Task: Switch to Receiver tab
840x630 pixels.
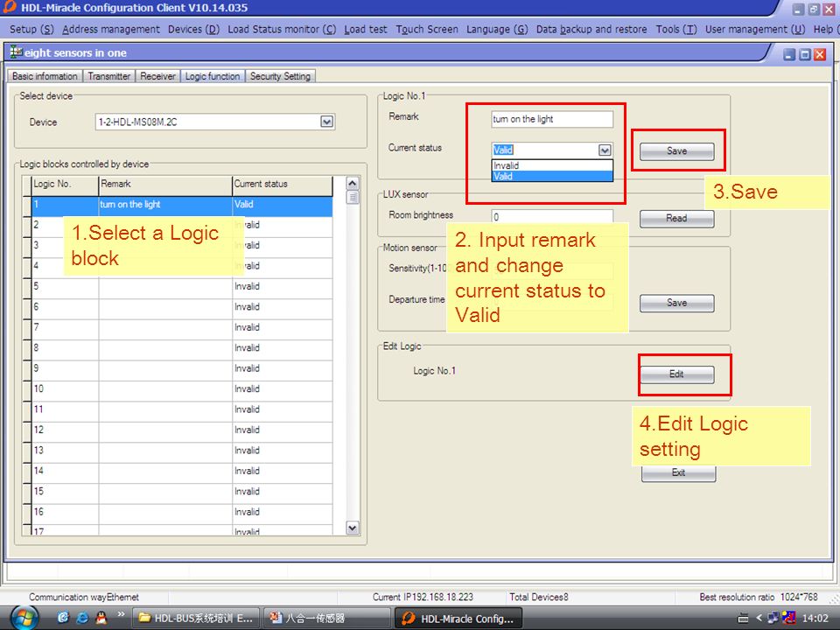Action: 158,76
